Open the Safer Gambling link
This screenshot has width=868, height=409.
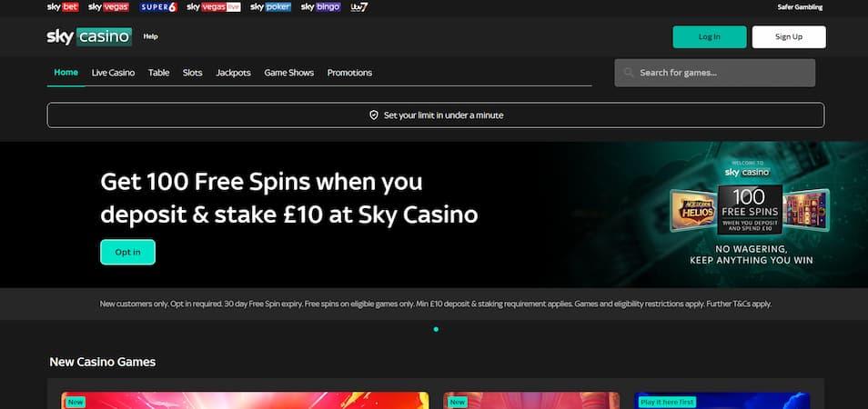coord(800,7)
